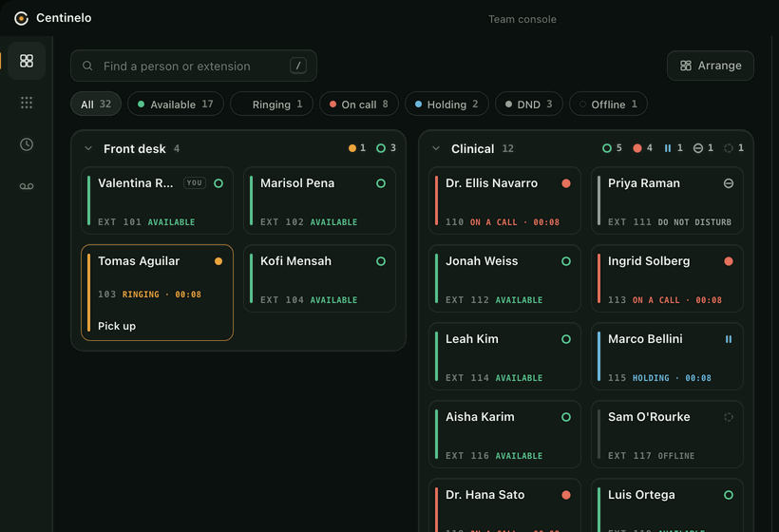This screenshot has height=532, width=779.
Task: Open voicemail icon in sidebar
Action: 27,186
